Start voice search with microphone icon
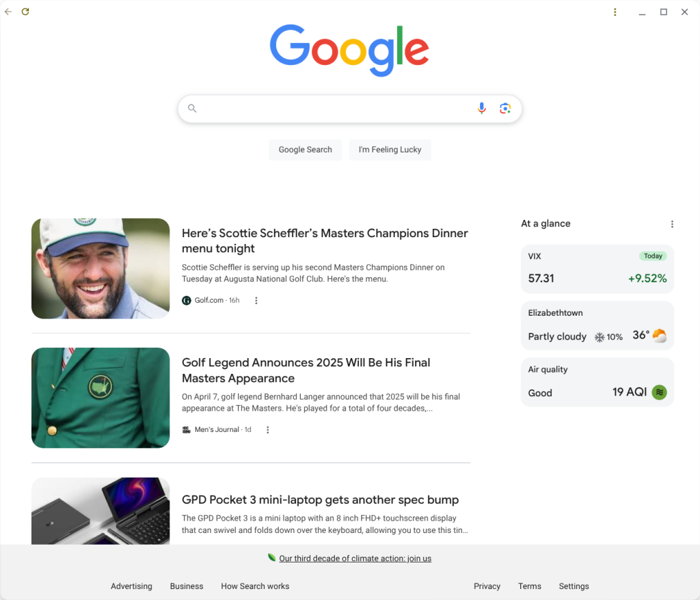Screen dimensions: 700x600 [481, 109]
